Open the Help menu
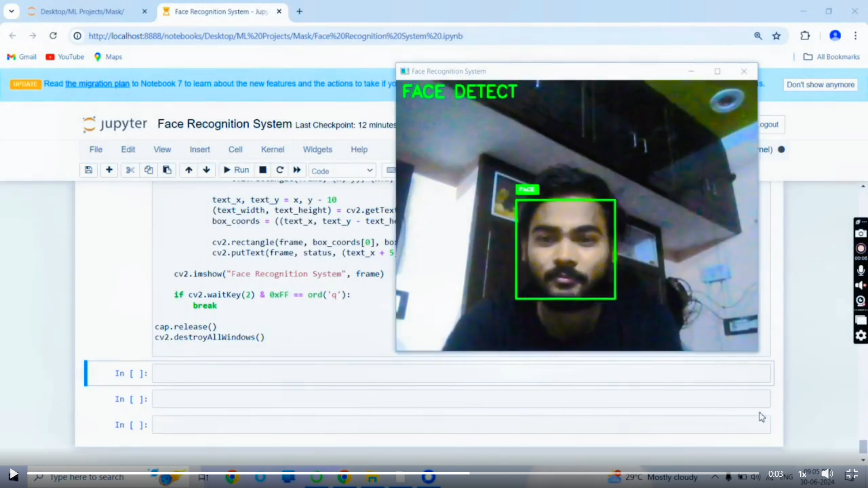 (x=359, y=150)
